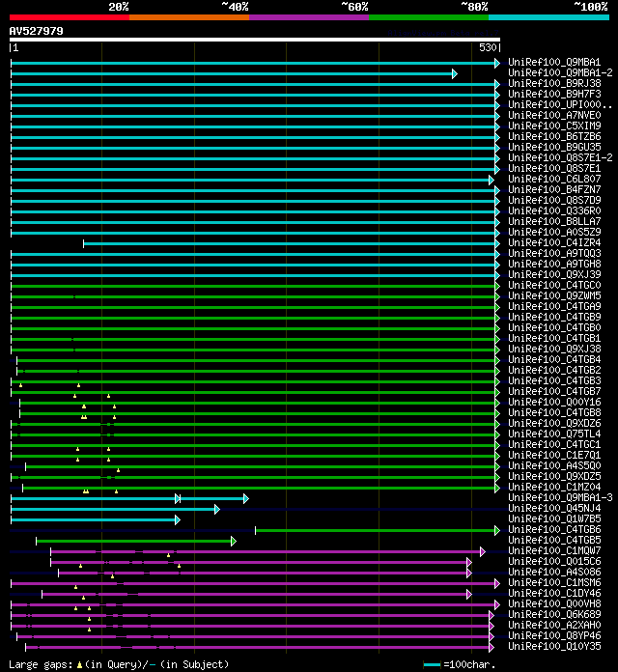
Task: Click the green ~80% legend color segment
Action: tap(429, 17)
